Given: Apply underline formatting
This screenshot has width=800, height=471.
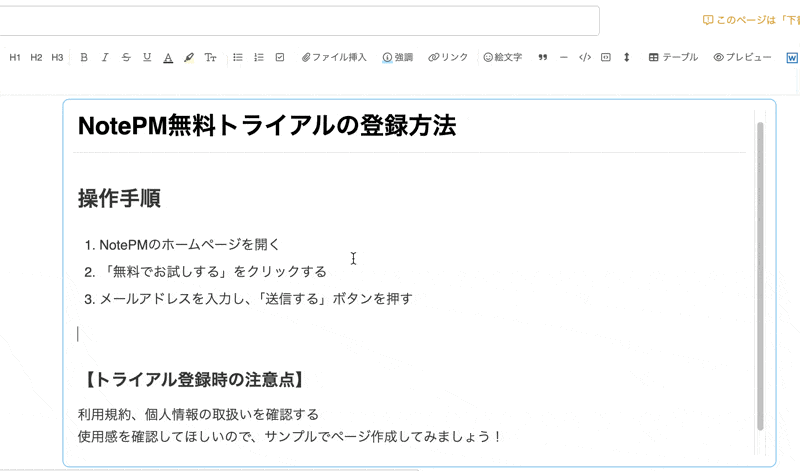Looking at the screenshot, I should point(147,58).
